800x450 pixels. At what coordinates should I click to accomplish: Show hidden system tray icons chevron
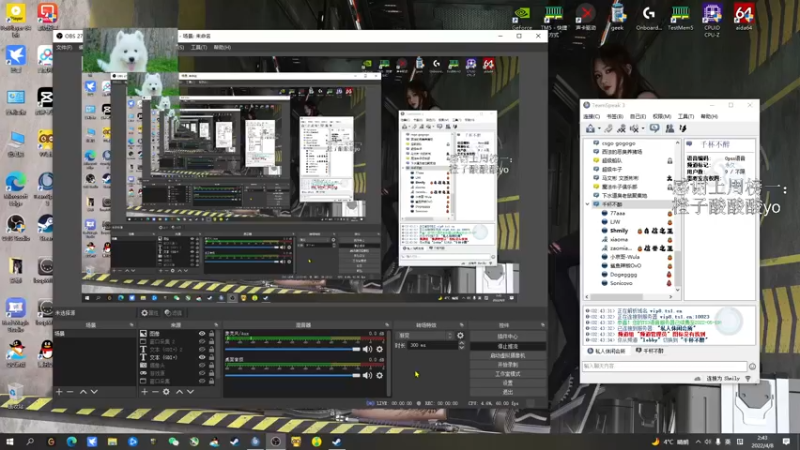(x=698, y=441)
